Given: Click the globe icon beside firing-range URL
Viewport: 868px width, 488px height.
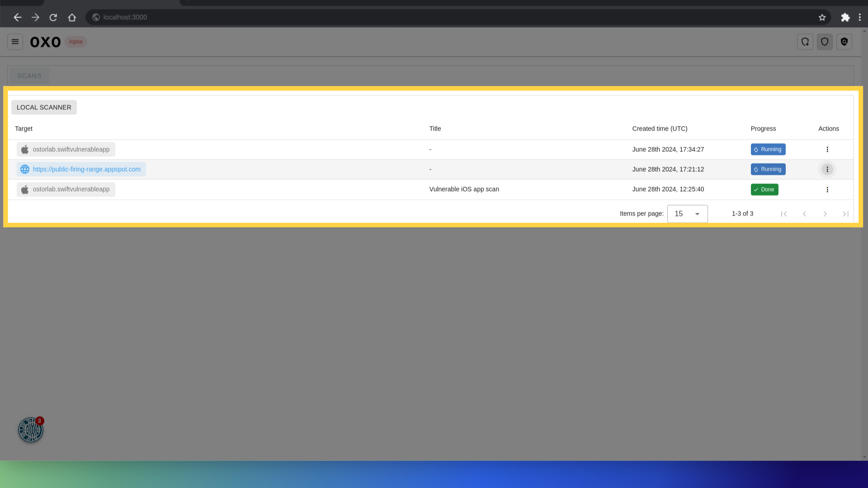Looking at the screenshot, I should [x=25, y=169].
